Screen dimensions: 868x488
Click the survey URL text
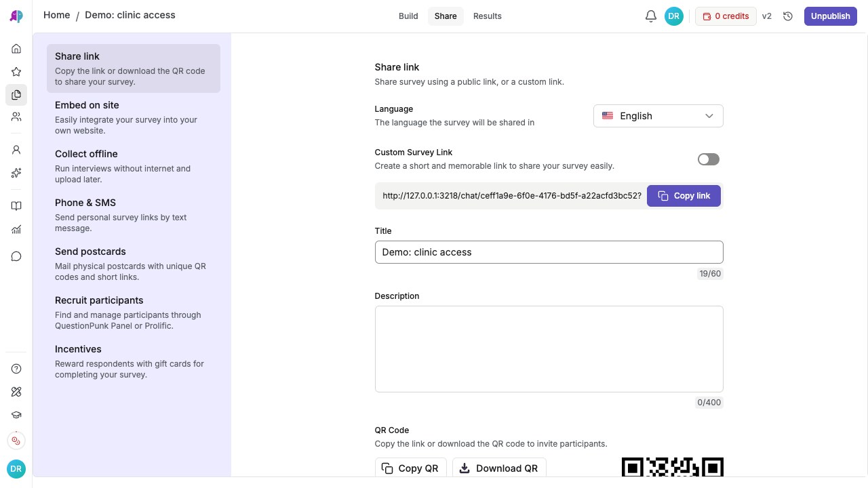[x=512, y=196]
